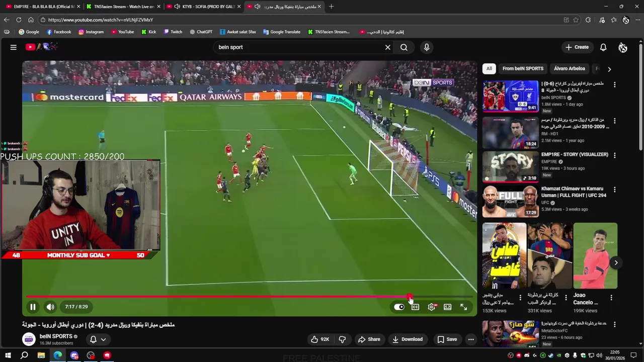
Task: Open the Twitch bookmark
Action: [x=173, y=32]
